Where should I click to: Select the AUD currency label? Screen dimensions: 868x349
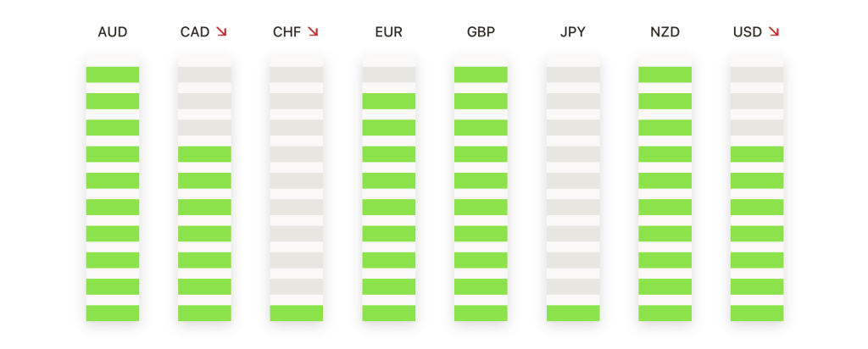pyautogui.click(x=113, y=33)
